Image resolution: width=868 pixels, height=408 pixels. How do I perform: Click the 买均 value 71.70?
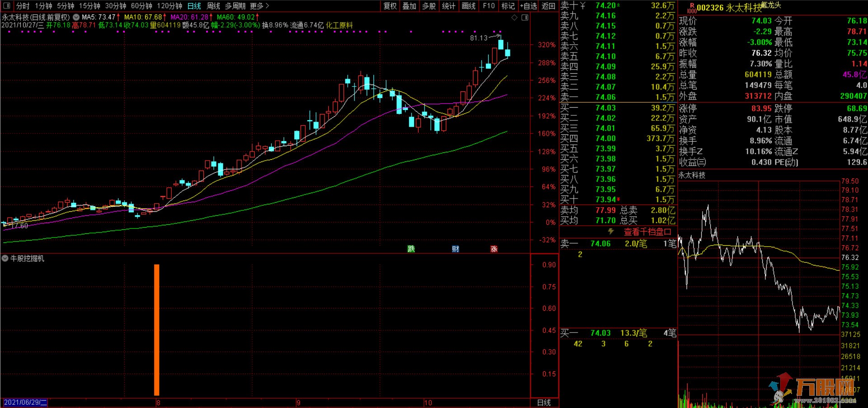pyautogui.click(x=605, y=220)
